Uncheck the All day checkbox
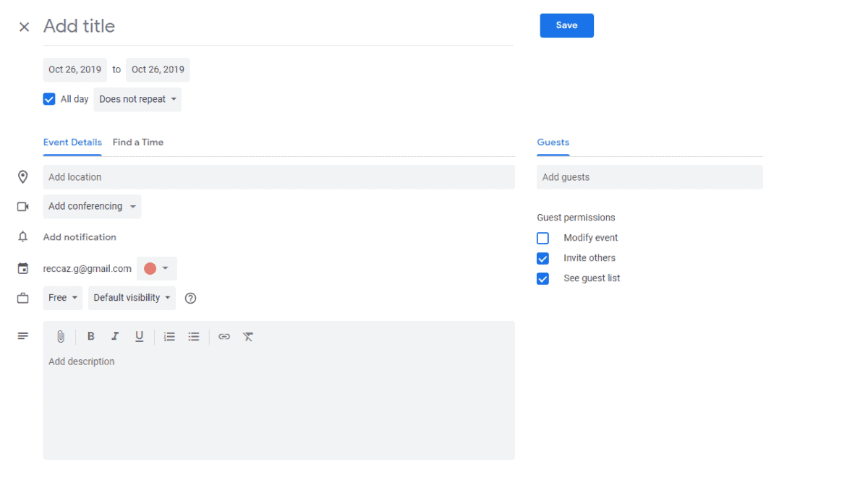The image size is (868, 488). point(49,100)
